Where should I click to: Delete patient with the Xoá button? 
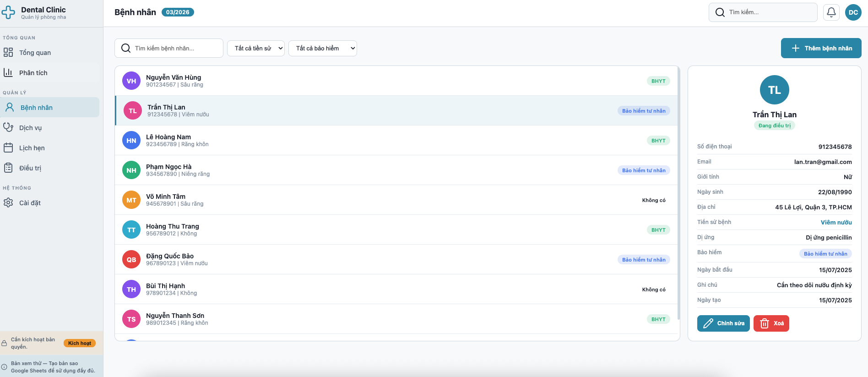pyautogui.click(x=771, y=323)
